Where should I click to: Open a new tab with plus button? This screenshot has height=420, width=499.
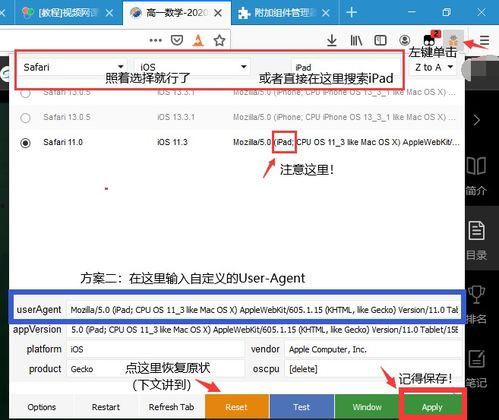[351, 13]
